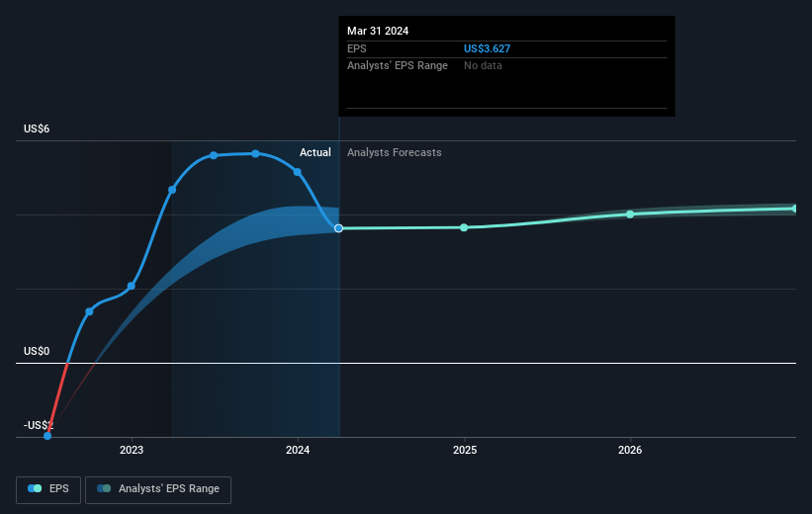Click the 2025 x-axis label
Image resolution: width=812 pixels, height=514 pixels.
point(465,450)
